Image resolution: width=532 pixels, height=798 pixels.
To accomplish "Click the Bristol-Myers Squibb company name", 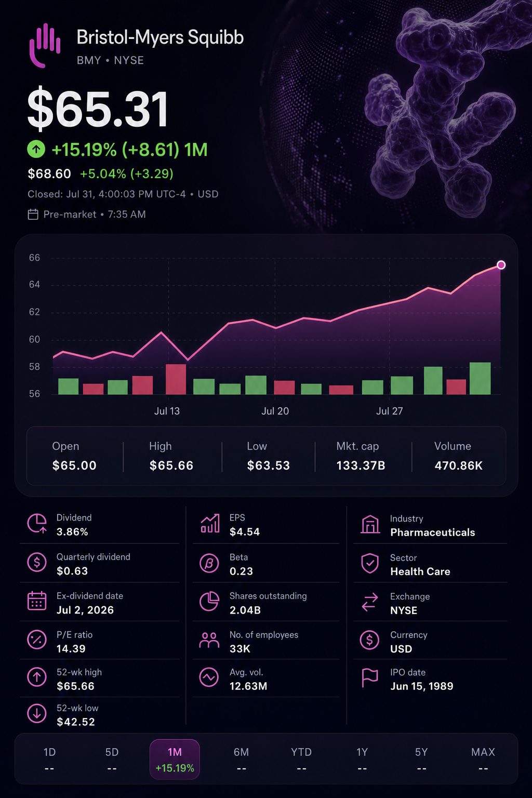I will click(160, 37).
